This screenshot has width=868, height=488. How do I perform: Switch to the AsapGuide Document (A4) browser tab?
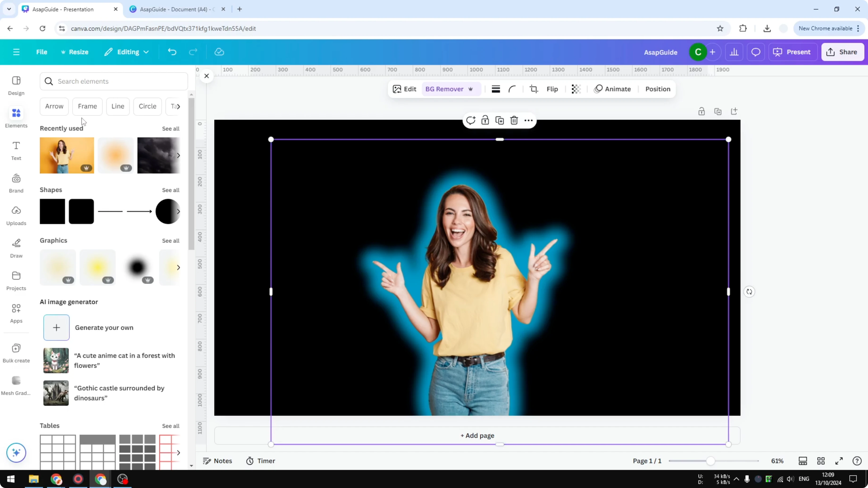[x=175, y=9]
